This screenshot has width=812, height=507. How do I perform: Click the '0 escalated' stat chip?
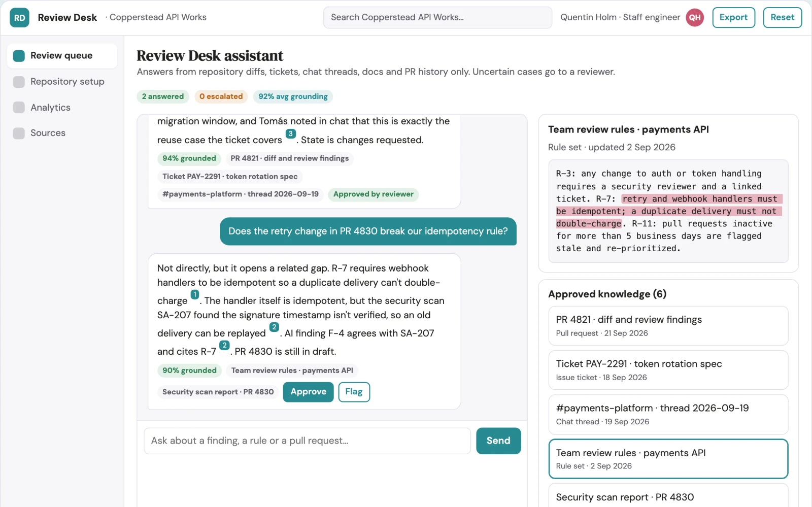(221, 96)
